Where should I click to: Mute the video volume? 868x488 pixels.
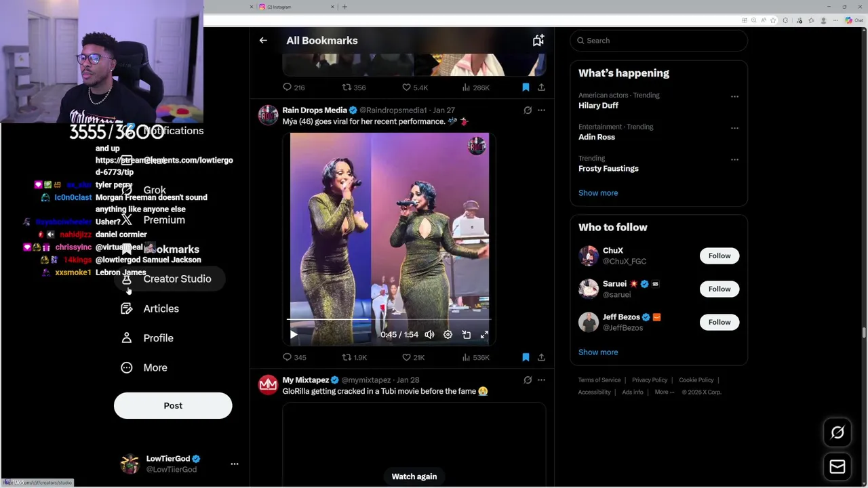click(x=429, y=335)
